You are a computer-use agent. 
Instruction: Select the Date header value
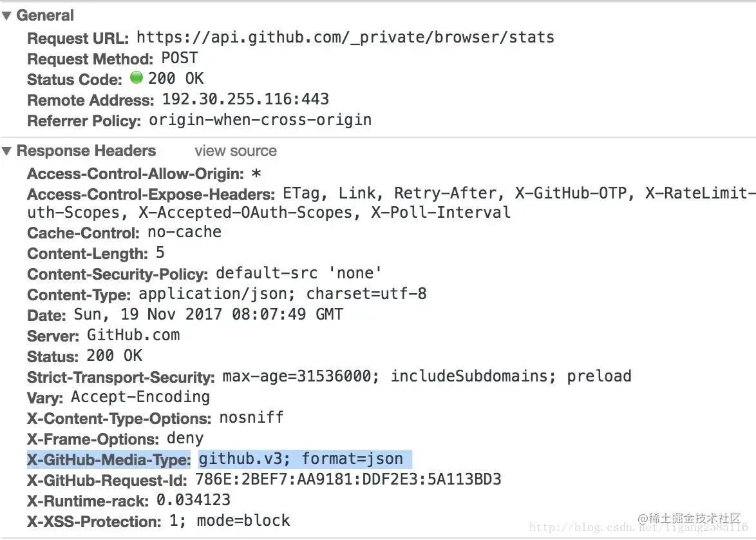point(209,314)
